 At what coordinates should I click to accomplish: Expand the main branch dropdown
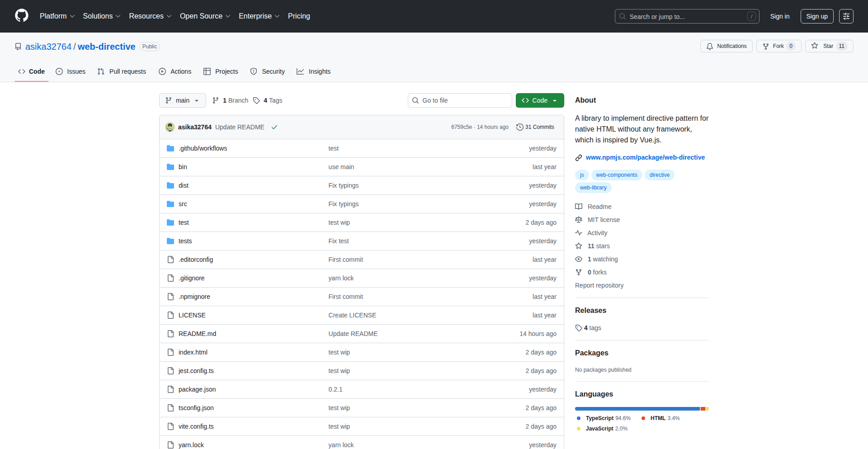coord(182,100)
